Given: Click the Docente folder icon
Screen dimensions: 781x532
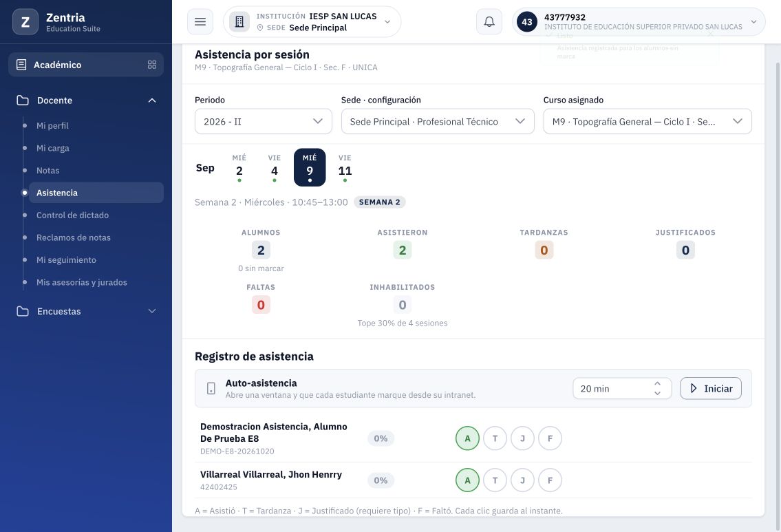Looking at the screenshot, I should (x=23, y=100).
